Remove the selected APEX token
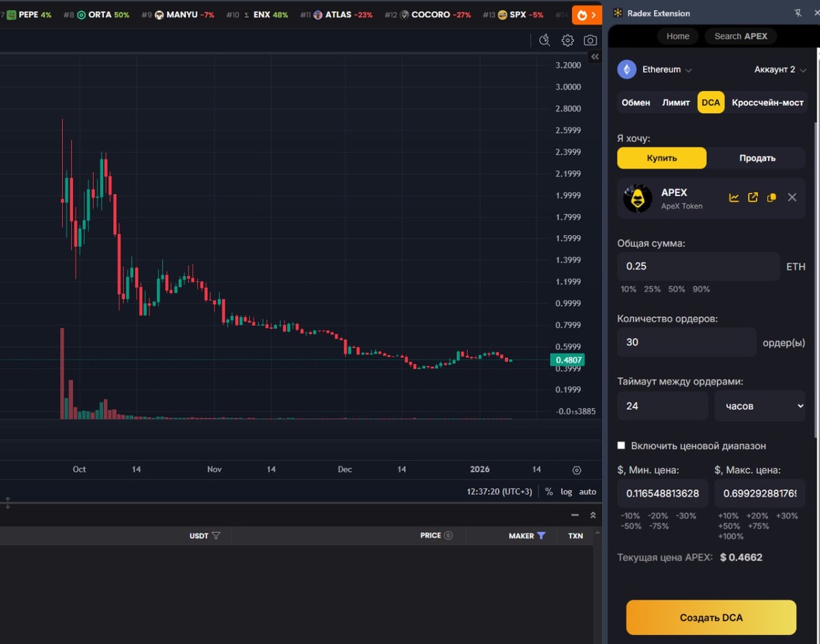Viewport: 820px width, 644px height. pos(792,197)
